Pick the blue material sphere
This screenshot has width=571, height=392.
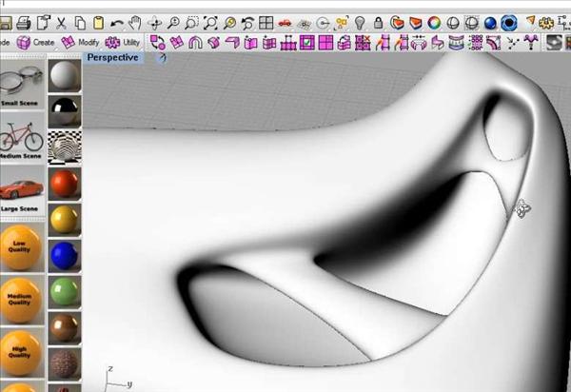click(x=65, y=256)
